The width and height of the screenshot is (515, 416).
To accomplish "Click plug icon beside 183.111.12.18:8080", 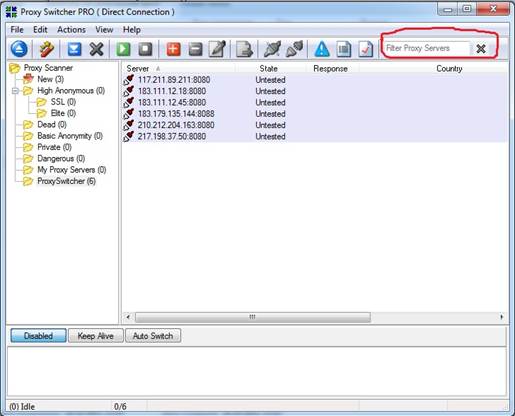I will (x=129, y=91).
